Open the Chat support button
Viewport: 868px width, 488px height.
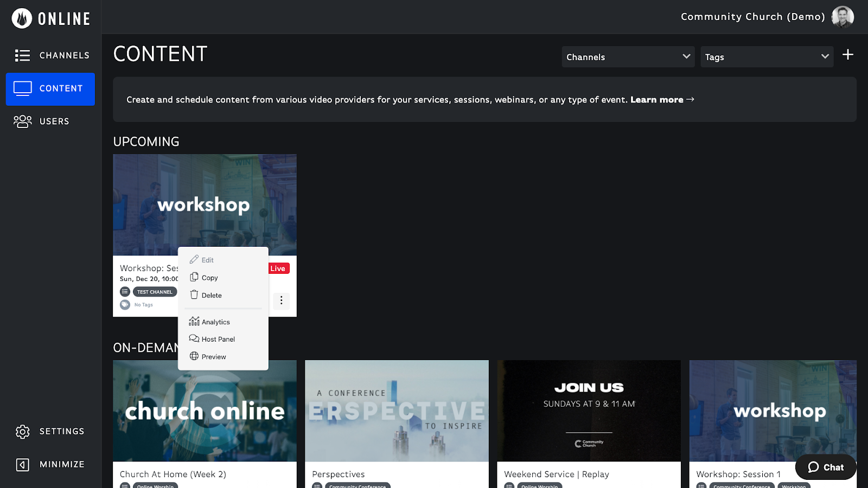826,467
